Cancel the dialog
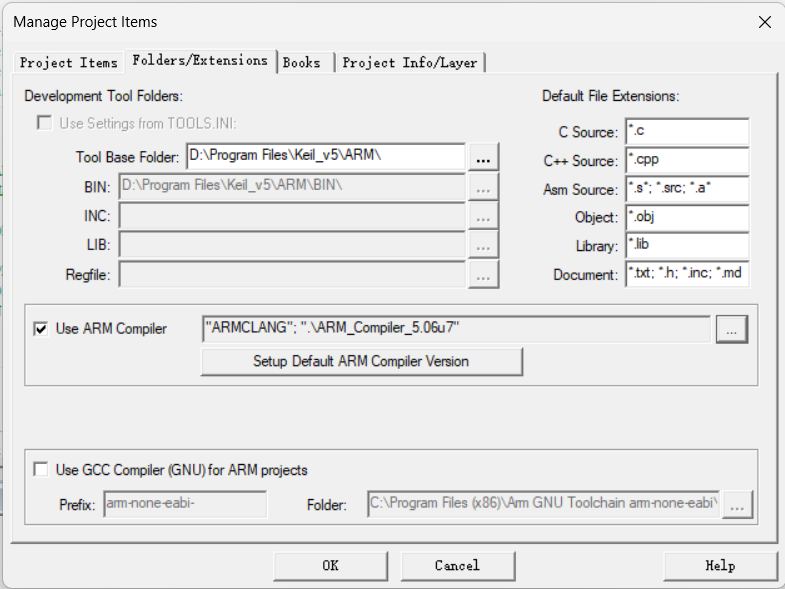 click(458, 566)
